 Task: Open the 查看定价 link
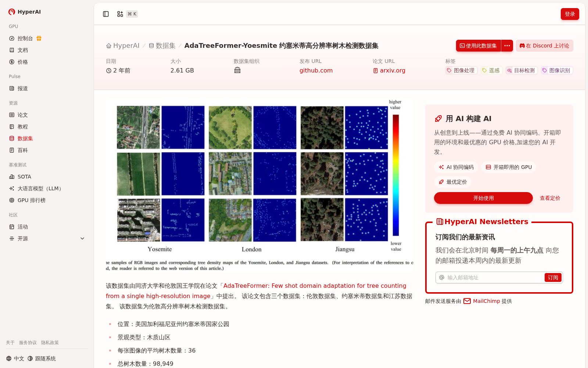point(550,198)
